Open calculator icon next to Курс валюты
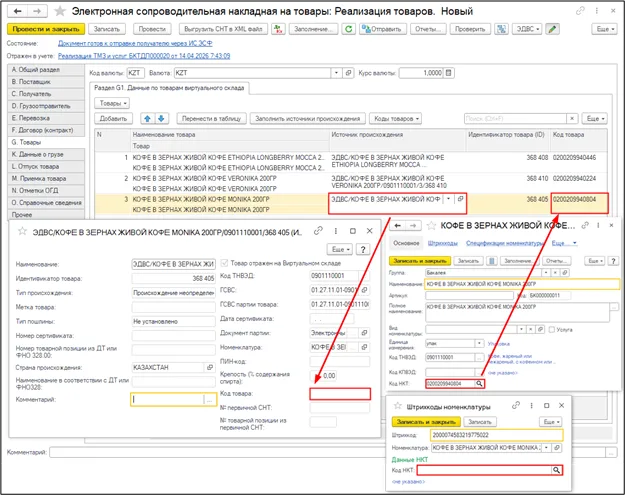625x495 pixels. (449, 73)
